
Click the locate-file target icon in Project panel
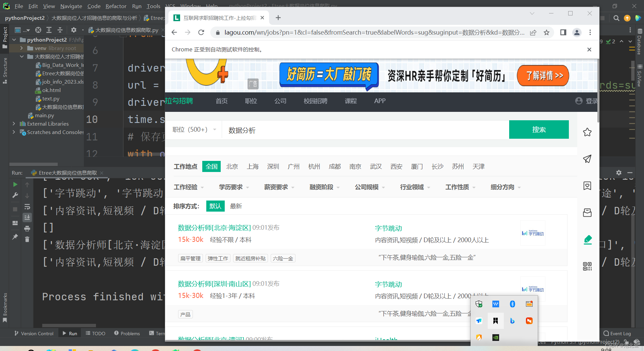click(38, 30)
